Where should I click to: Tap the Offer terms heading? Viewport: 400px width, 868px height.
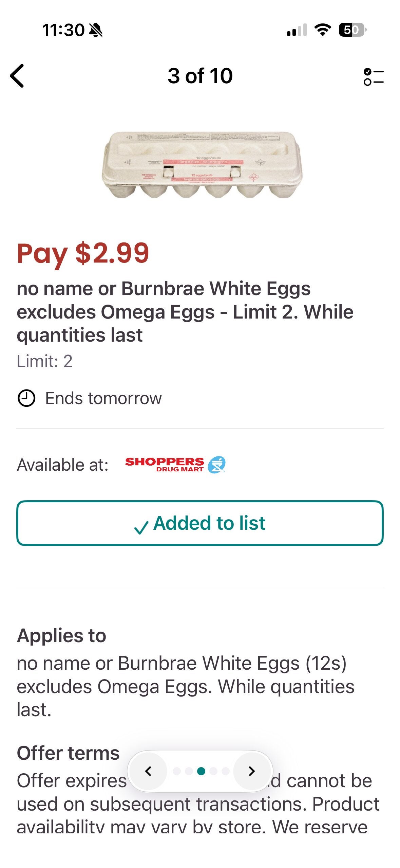tap(68, 753)
